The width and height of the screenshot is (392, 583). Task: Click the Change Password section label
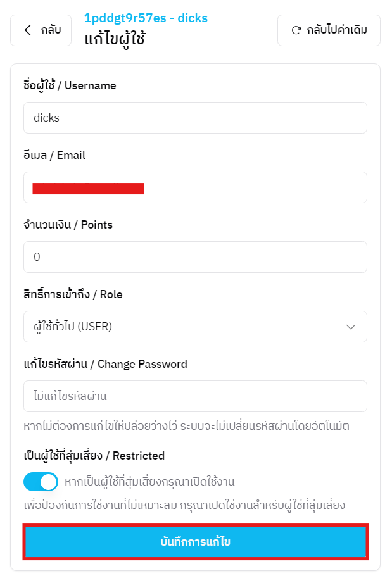(x=104, y=363)
